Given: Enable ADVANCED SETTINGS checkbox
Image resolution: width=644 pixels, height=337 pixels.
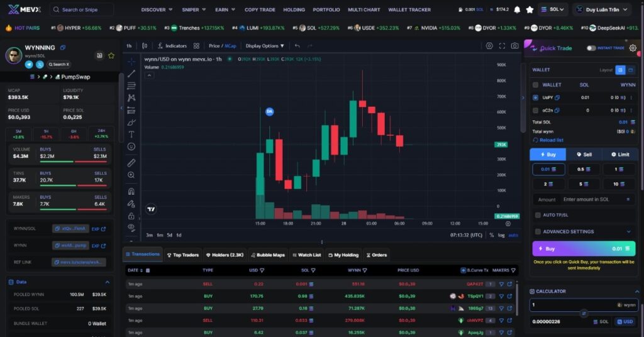Looking at the screenshot, I should point(538,231).
